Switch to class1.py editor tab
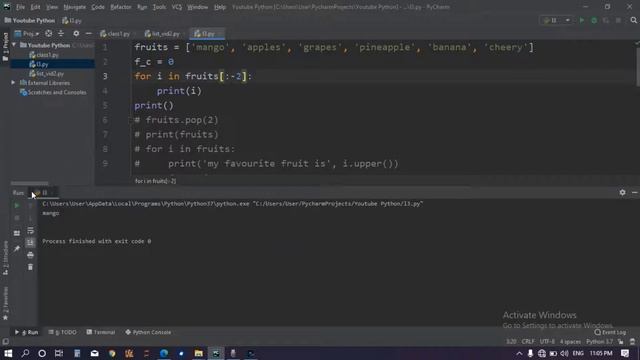This screenshot has height=360, width=640. point(115,34)
